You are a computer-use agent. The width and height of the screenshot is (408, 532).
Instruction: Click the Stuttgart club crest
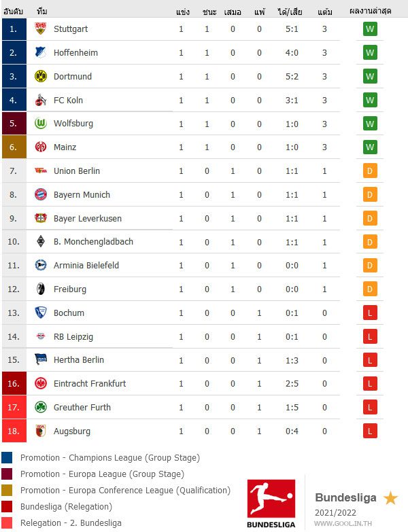(41, 29)
